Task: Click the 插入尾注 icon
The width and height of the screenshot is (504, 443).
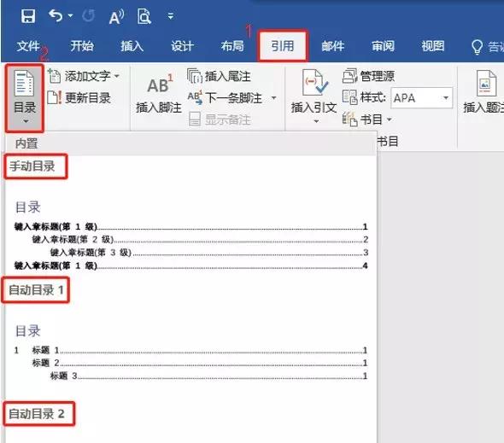Action: pos(194,76)
